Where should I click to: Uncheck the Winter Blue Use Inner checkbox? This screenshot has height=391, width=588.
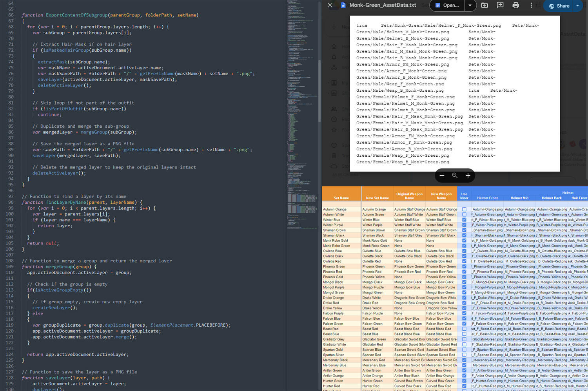tap(464, 220)
